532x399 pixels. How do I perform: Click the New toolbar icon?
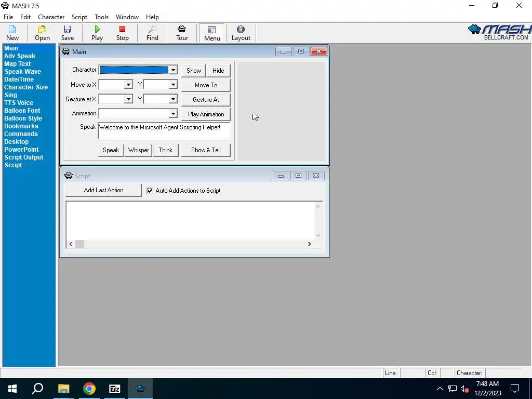[12, 33]
